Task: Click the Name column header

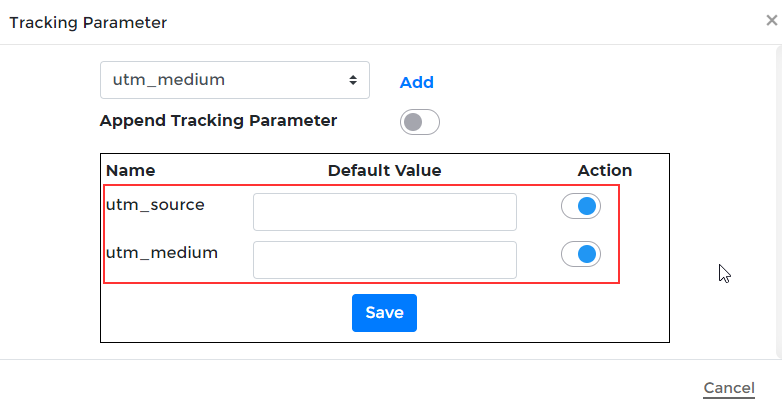Action: tap(130, 171)
